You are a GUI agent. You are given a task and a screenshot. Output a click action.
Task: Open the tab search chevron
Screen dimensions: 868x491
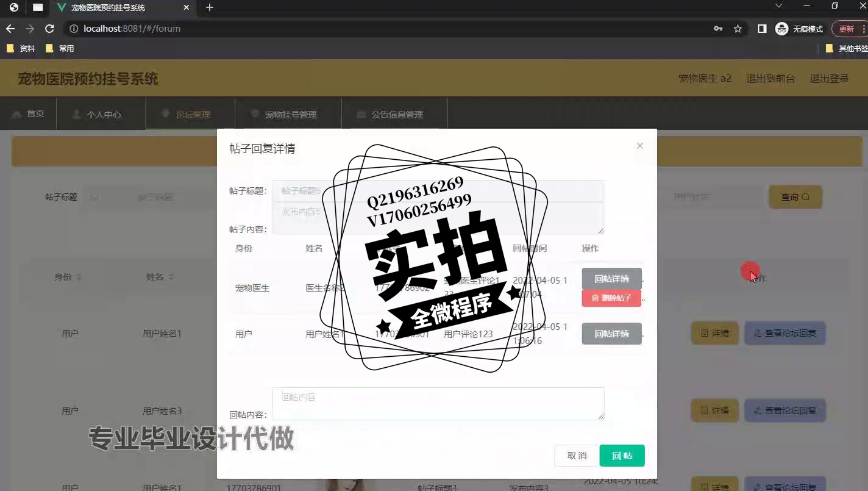(778, 6)
